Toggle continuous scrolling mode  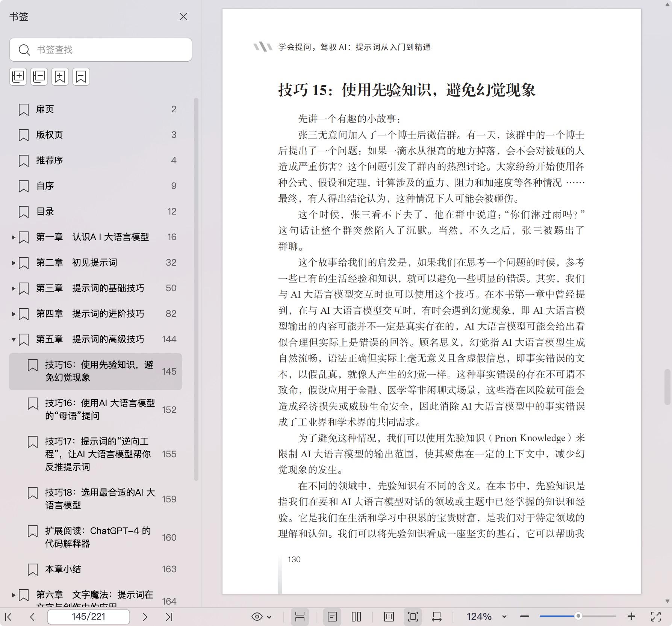coord(300,617)
